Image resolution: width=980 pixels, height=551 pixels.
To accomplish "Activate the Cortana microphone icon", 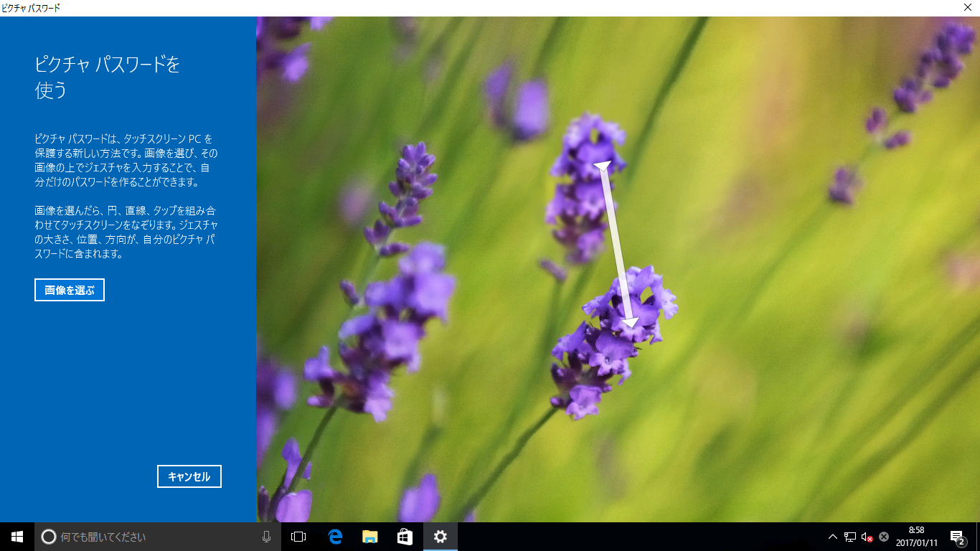I will click(266, 537).
